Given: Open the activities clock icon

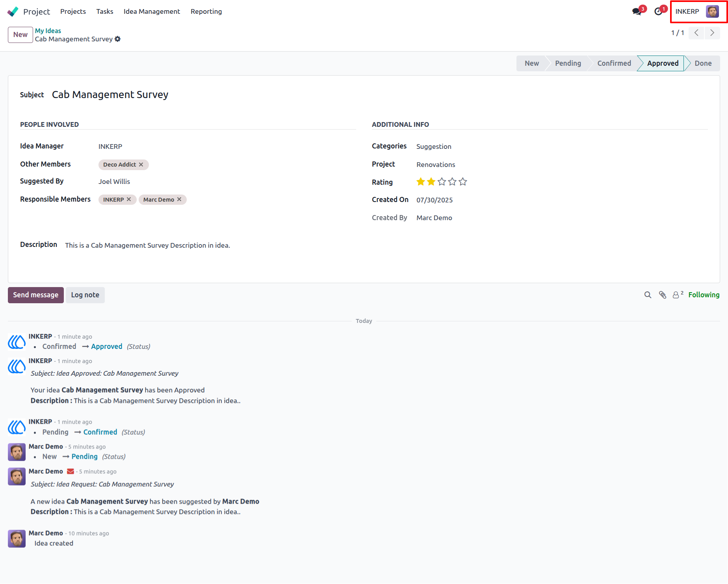Looking at the screenshot, I should click(x=658, y=11).
